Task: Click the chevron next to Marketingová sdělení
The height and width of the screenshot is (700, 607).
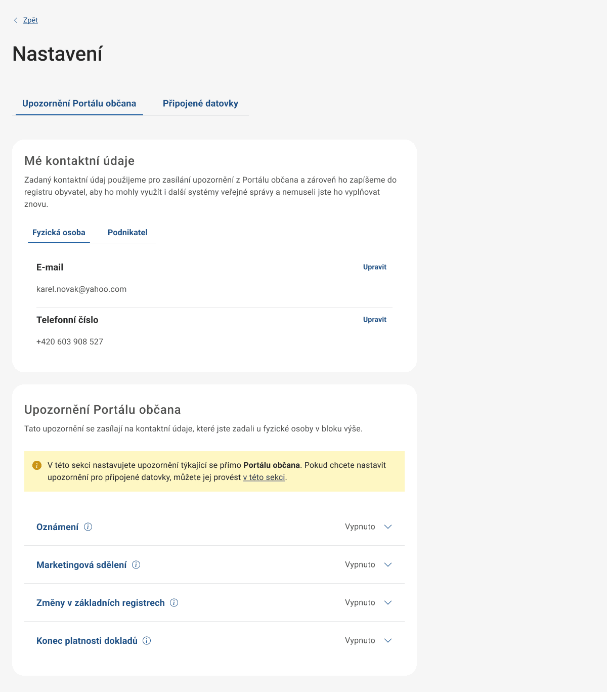Action: tap(387, 565)
